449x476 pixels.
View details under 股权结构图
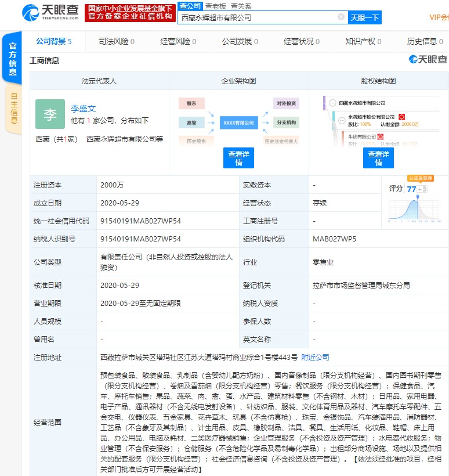pyautogui.click(x=379, y=158)
